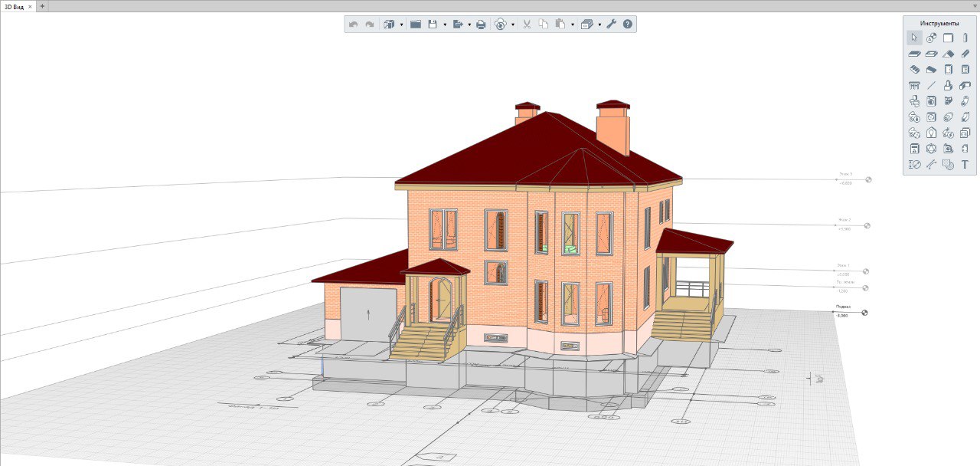Click the printer icon
The width and height of the screenshot is (980, 466).
[x=481, y=25]
